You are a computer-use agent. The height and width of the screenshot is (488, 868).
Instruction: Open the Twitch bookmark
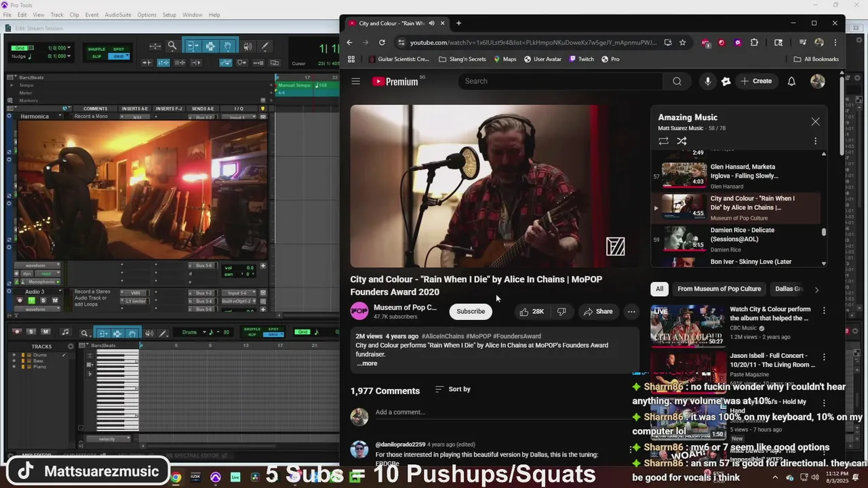[x=581, y=59]
